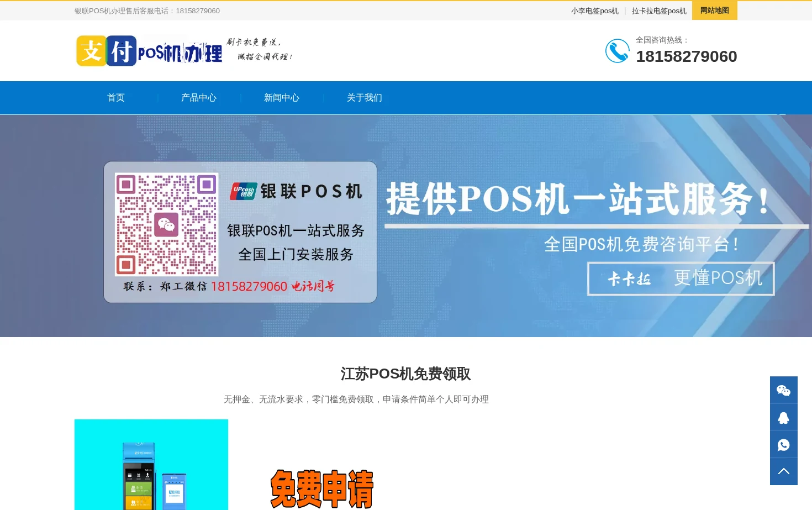The width and height of the screenshot is (812, 510).
Task: Click the 提供POS机一站式服务 banner headline
Action: tap(578, 199)
